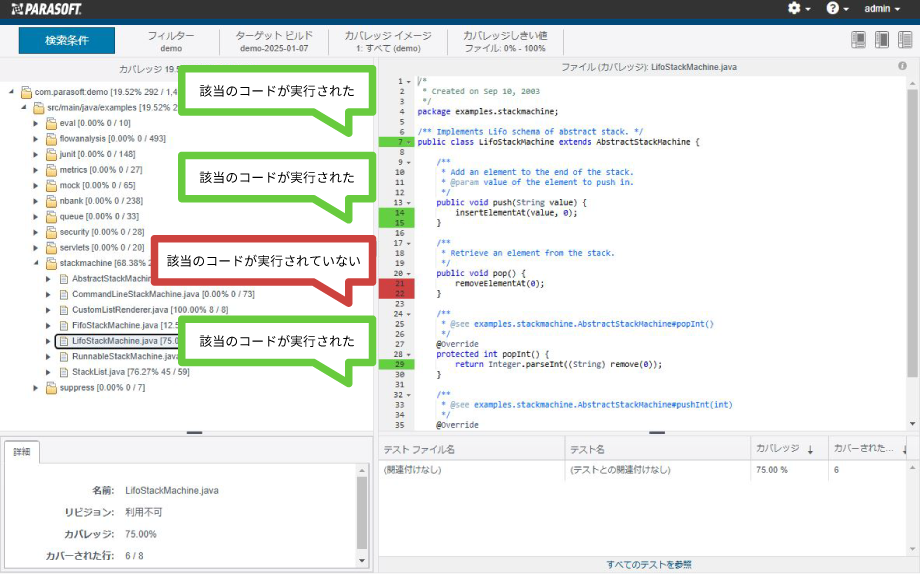Open CustomListRenderer.java [100.00% 8 / 8]
Viewport: 920px width, 574px height.
point(150,309)
